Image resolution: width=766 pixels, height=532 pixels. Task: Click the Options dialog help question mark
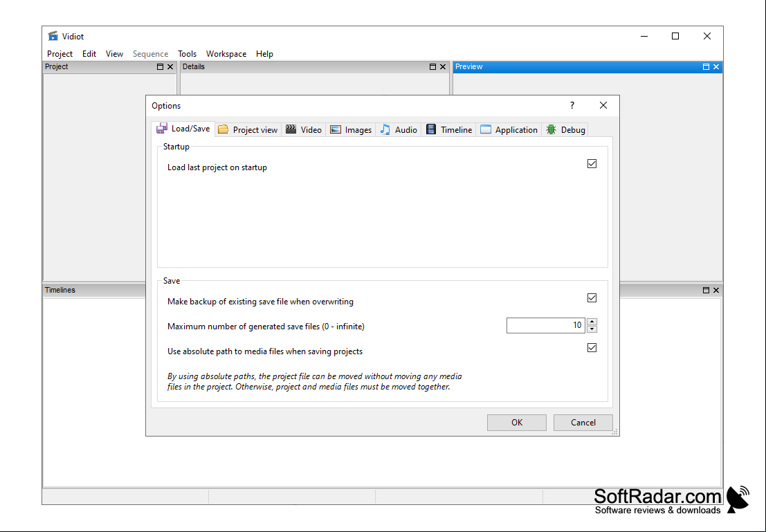point(572,106)
